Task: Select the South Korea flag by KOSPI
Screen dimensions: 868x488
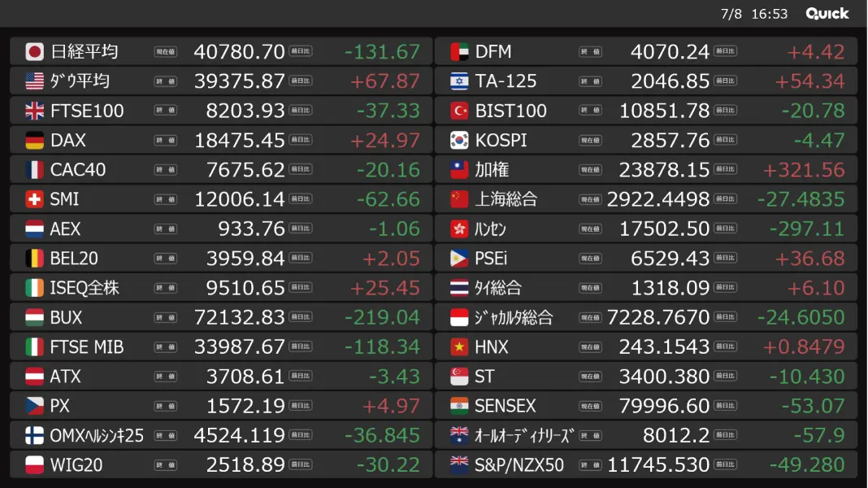Action: coord(459,140)
